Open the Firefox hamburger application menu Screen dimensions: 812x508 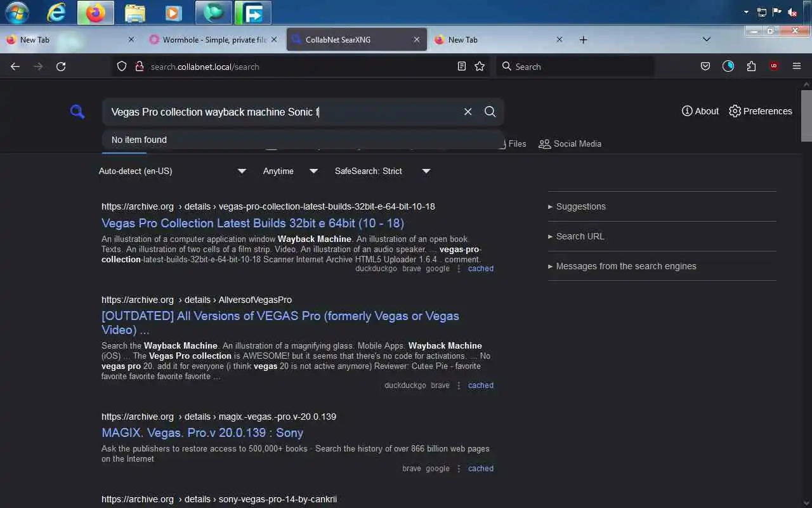[797, 66]
